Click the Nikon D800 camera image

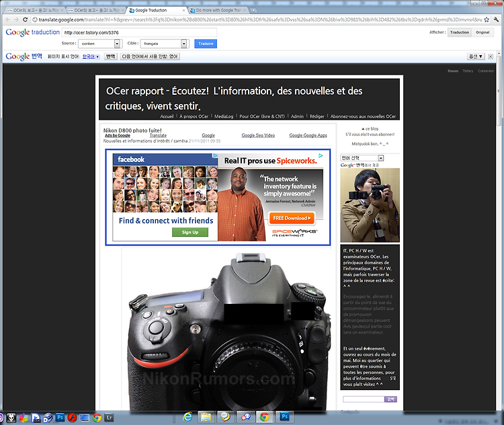point(226,330)
